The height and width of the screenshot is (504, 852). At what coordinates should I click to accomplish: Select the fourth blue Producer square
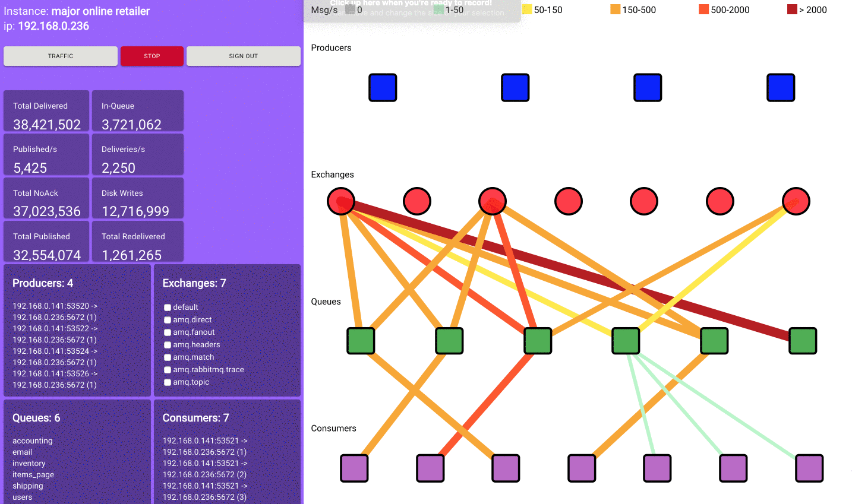[780, 87]
